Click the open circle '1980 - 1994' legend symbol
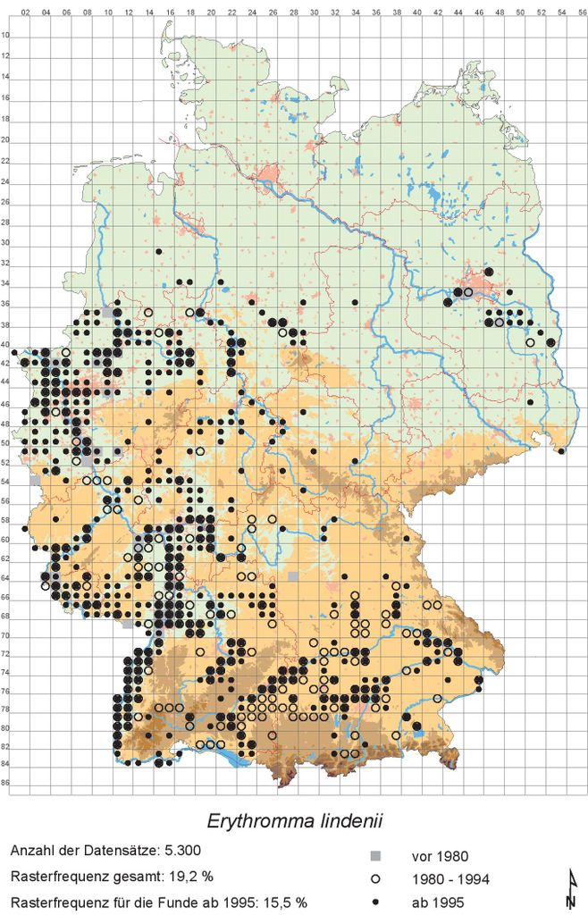588x915 pixels. point(376,877)
